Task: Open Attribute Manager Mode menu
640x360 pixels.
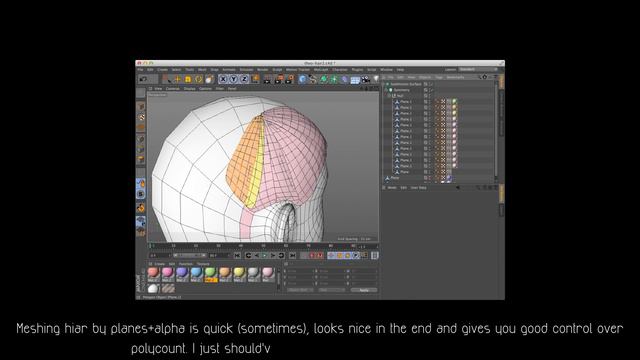Action: click(x=392, y=188)
